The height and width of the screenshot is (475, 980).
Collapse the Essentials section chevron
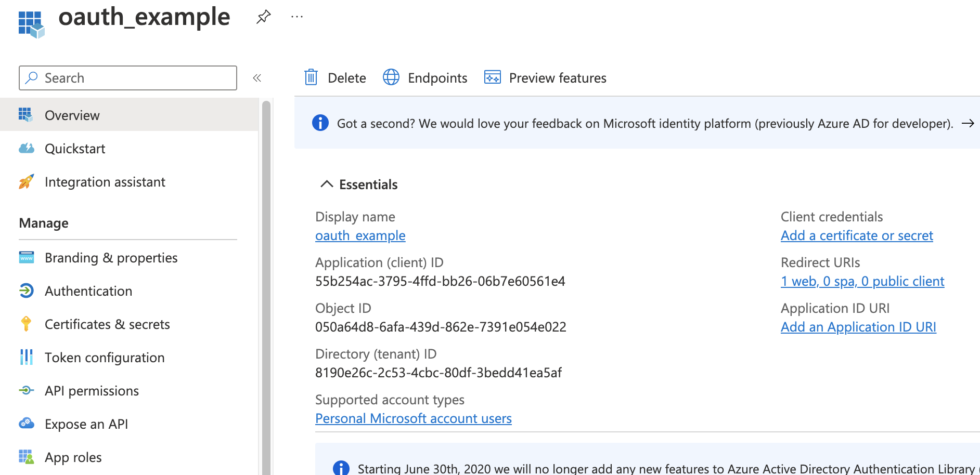coord(327,184)
